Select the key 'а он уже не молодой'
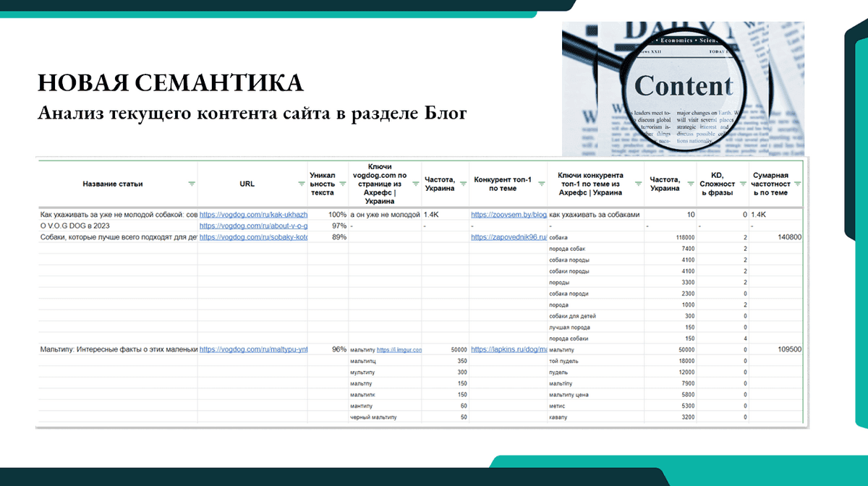The width and height of the screenshot is (868, 486). [385, 215]
